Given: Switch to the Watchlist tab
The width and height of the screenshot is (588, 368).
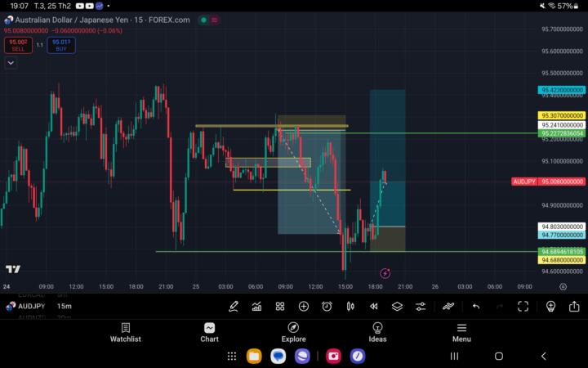Looking at the screenshot, I should 126,333.
